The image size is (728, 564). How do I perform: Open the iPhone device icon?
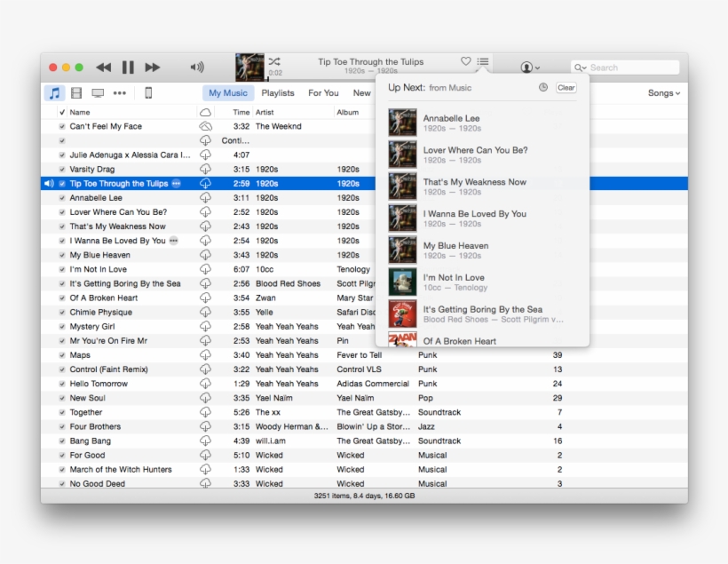pos(148,93)
